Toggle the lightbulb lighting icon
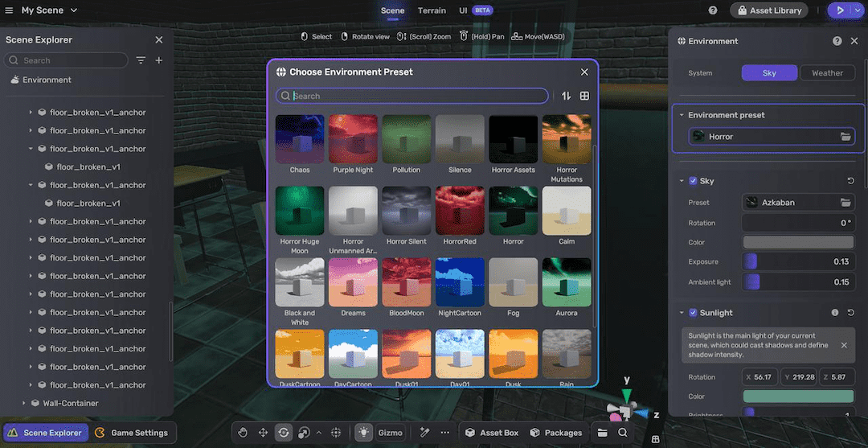This screenshot has width=868, height=448. 364,433
